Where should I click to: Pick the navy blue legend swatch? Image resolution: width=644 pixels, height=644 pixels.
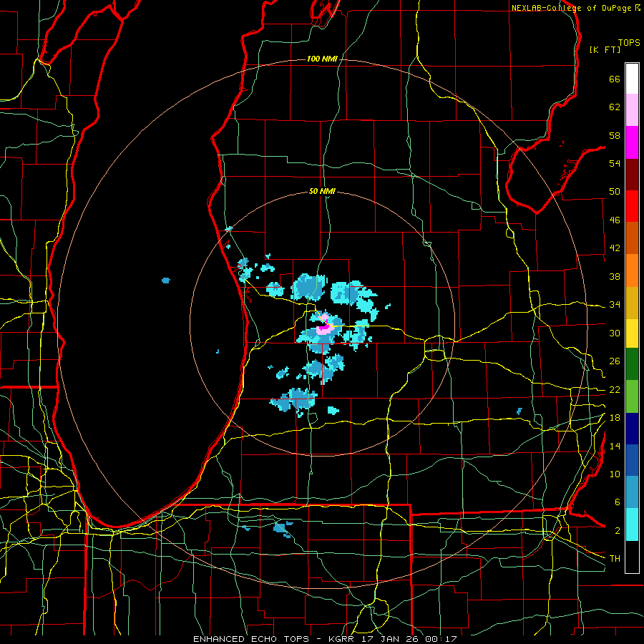pos(632,429)
